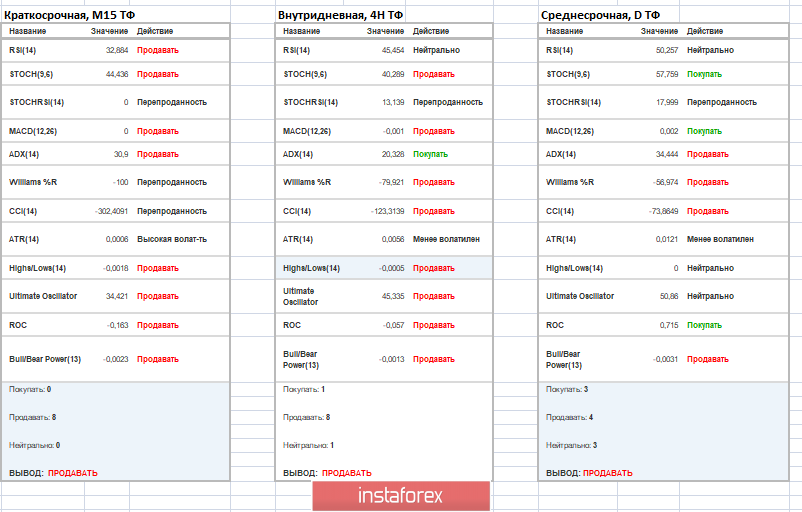This screenshot has width=802, height=512.
Task: Click 'Продавать: 8' summary in M15 table
Action: 32,417
